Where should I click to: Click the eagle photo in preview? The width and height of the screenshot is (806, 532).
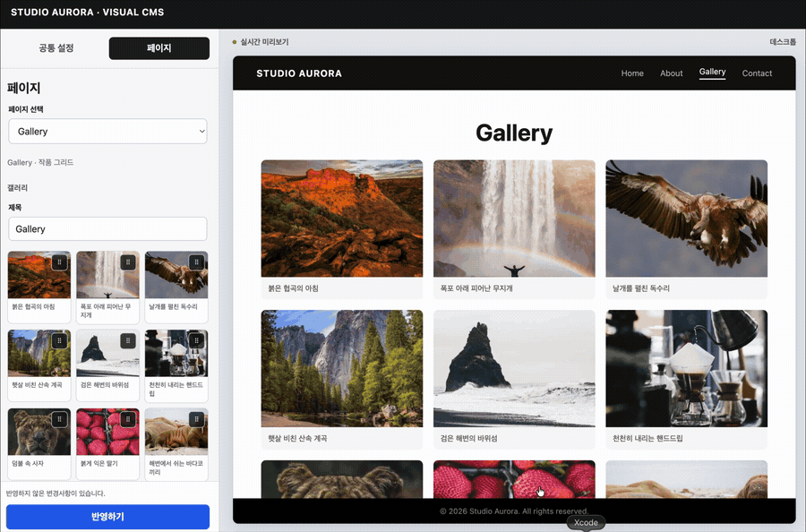[686, 219]
